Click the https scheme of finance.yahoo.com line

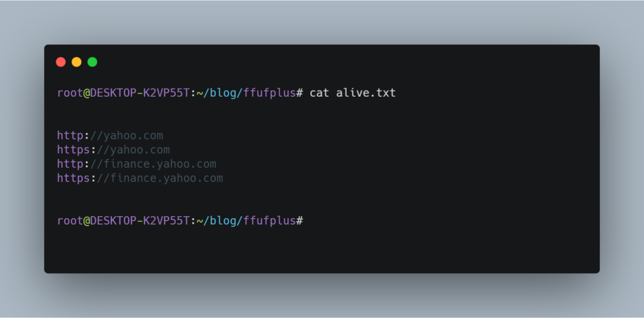(74, 178)
